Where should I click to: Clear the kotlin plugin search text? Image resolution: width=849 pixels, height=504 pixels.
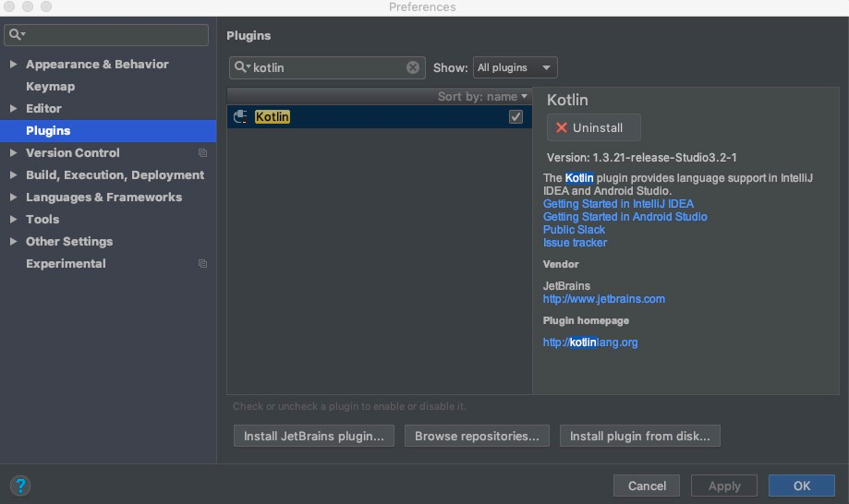[413, 67]
